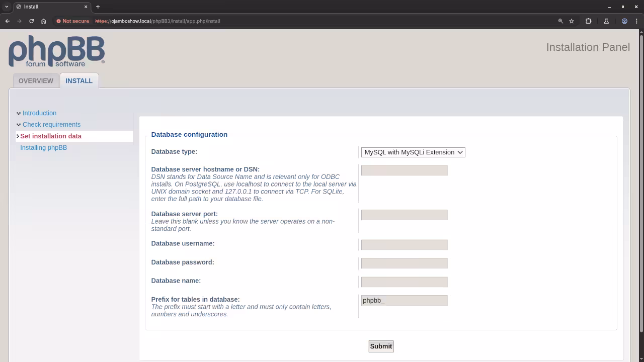This screenshot has width=644, height=362.
Task: Click the Database server hostname or DSN label
Action: (205, 169)
